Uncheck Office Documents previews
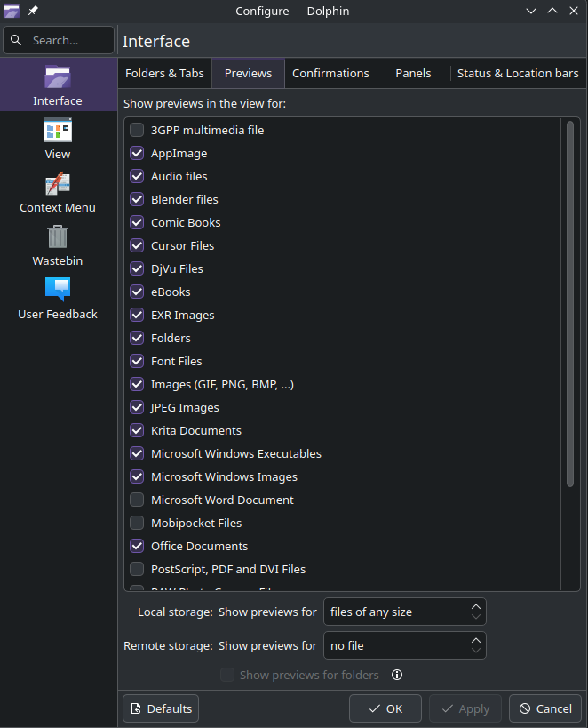This screenshot has width=588, height=728. 137,546
